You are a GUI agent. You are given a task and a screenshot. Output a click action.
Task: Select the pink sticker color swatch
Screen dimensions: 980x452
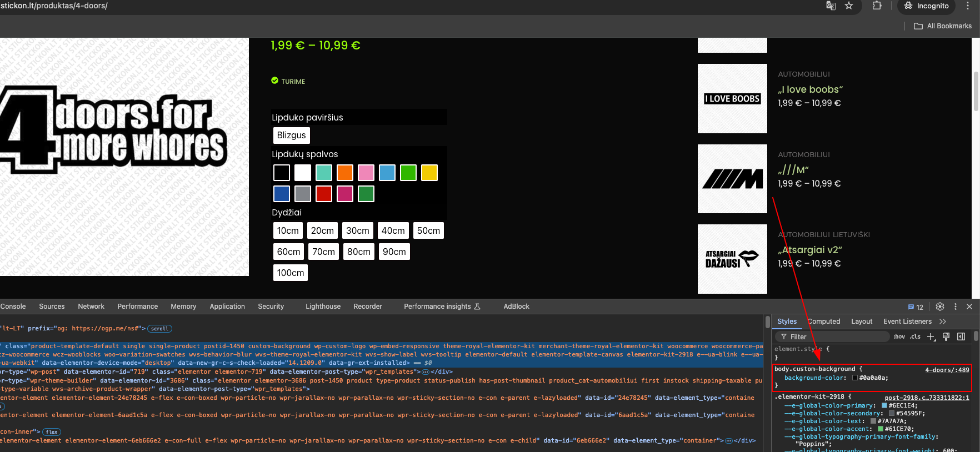tap(366, 173)
